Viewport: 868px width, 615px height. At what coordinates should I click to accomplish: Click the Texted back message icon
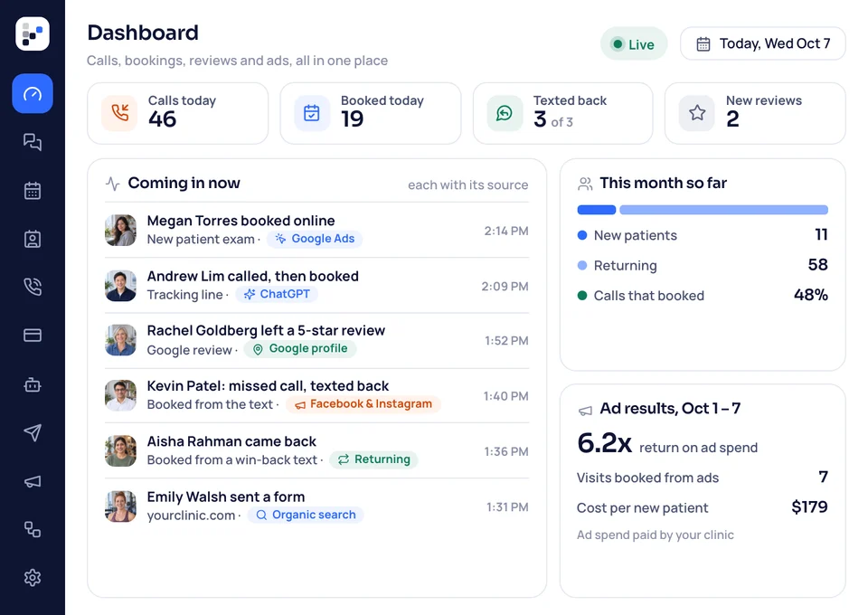pos(505,113)
